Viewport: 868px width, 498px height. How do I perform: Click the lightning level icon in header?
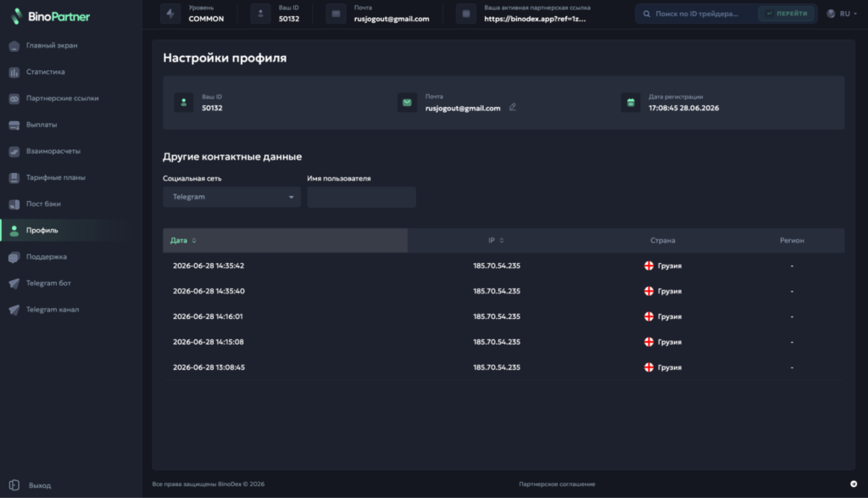170,14
